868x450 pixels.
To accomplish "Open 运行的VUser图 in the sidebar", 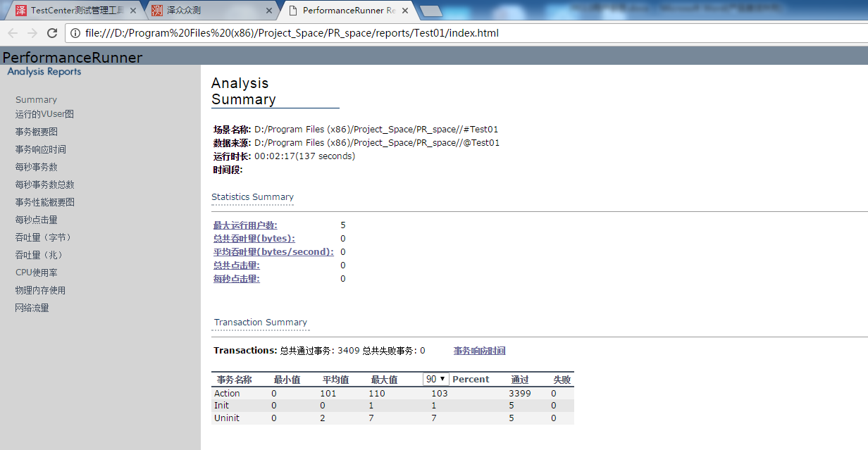I will pyautogui.click(x=44, y=114).
